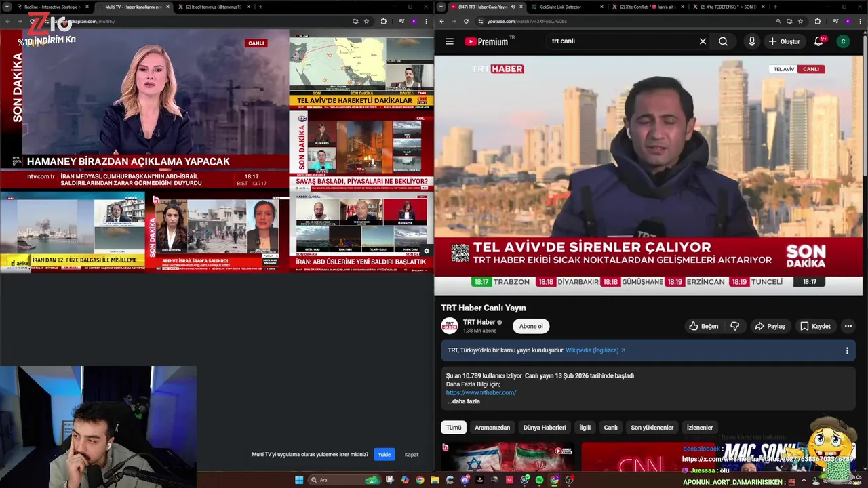This screenshot has height=488, width=868.
Task: Switch to X'te Conflict tab
Action: tap(646, 7)
